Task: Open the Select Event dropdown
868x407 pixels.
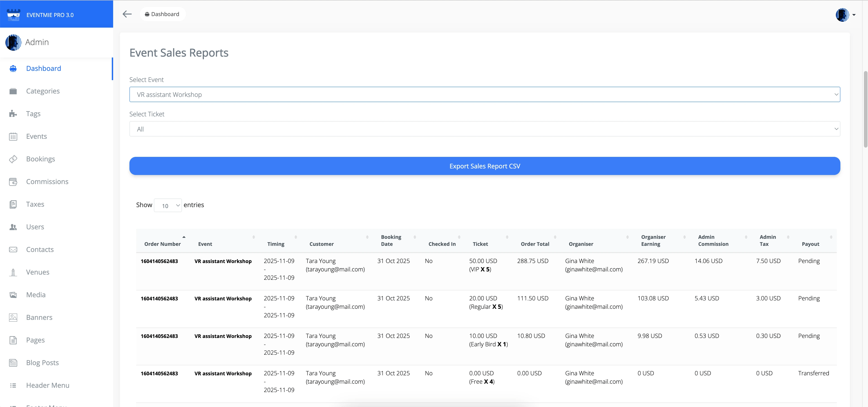Action: 484,94
